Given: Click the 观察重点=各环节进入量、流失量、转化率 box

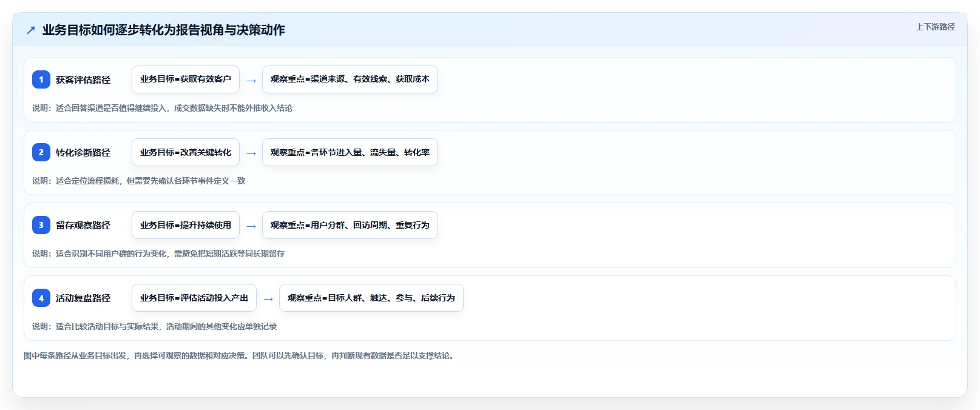Looking at the screenshot, I should click(350, 152).
